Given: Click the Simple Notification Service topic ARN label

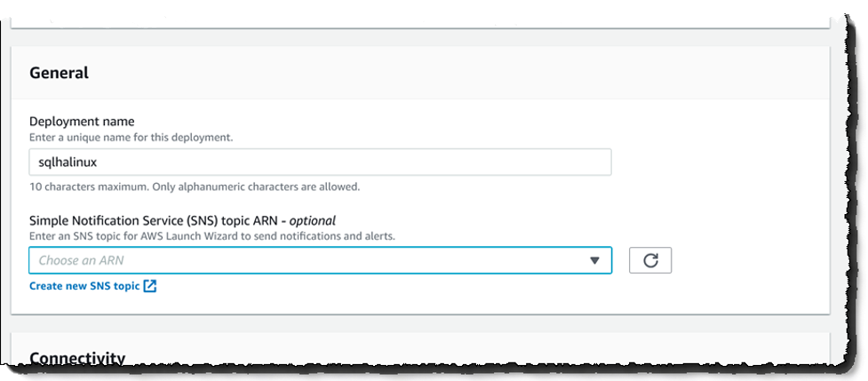Looking at the screenshot, I should 155,220.
